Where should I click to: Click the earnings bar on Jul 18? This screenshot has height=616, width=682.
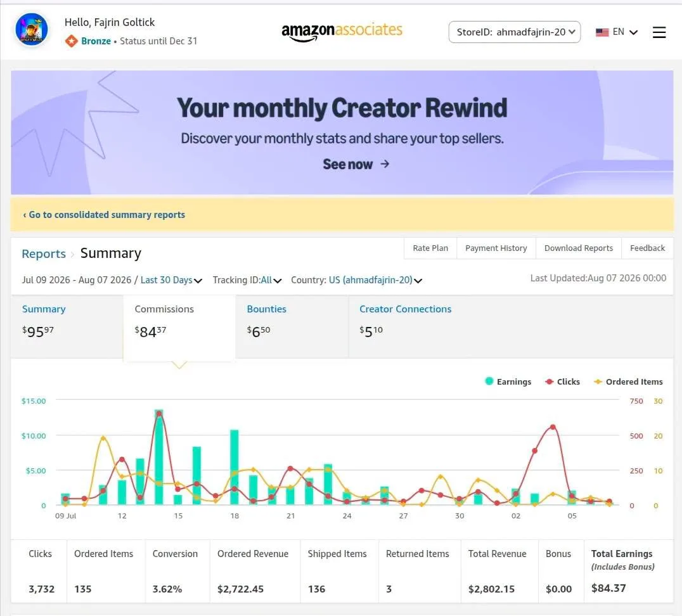click(235, 467)
